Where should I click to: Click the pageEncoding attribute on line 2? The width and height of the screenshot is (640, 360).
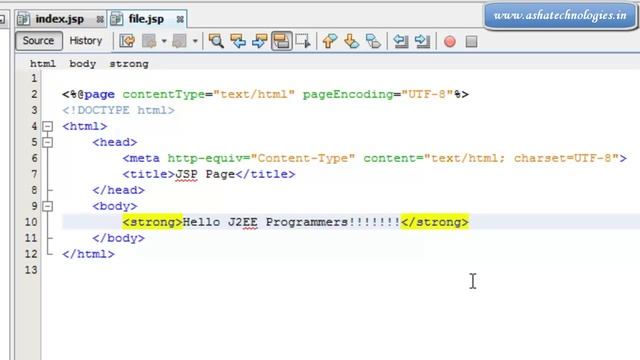(x=348, y=94)
